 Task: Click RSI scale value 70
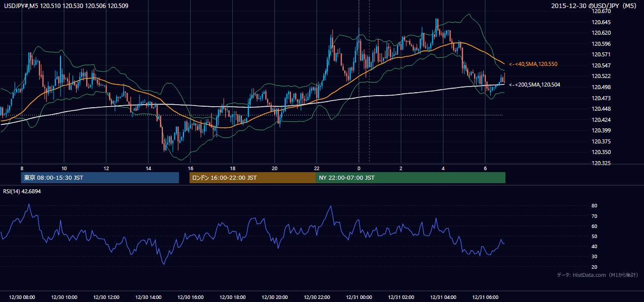(595, 216)
